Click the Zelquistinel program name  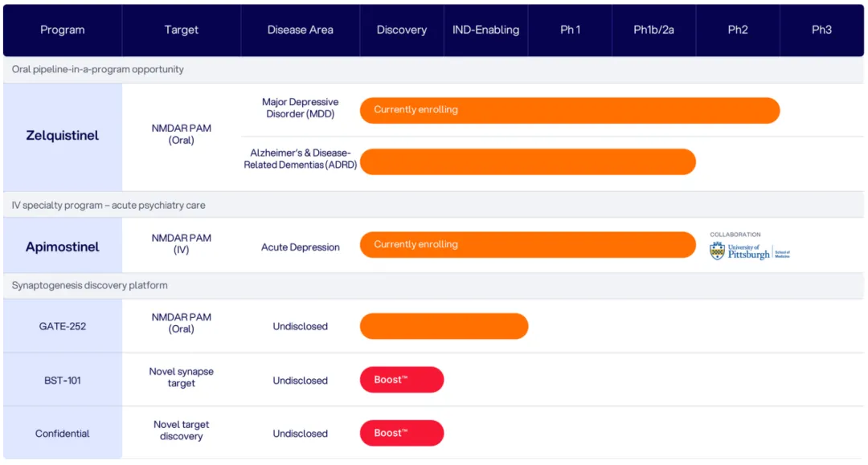pos(63,136)
